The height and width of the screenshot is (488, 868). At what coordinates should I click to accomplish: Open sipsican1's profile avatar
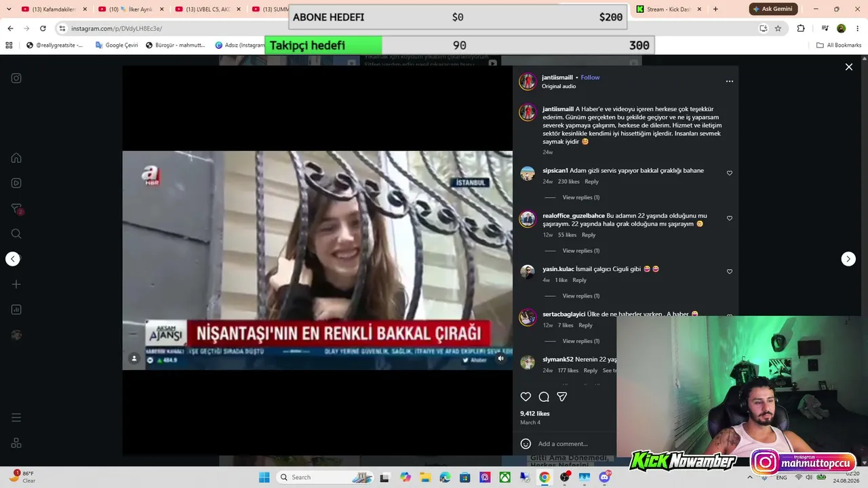(x=528, y=174)
